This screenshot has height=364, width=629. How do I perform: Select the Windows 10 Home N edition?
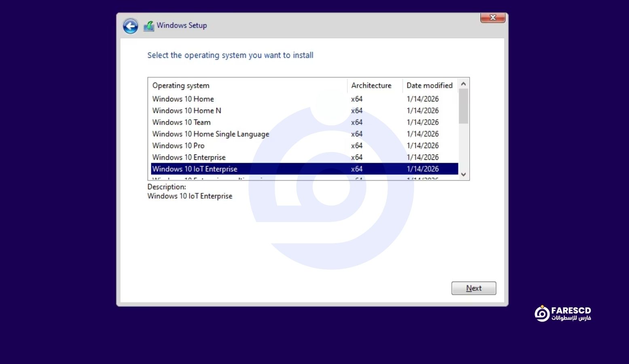[186, 111]
